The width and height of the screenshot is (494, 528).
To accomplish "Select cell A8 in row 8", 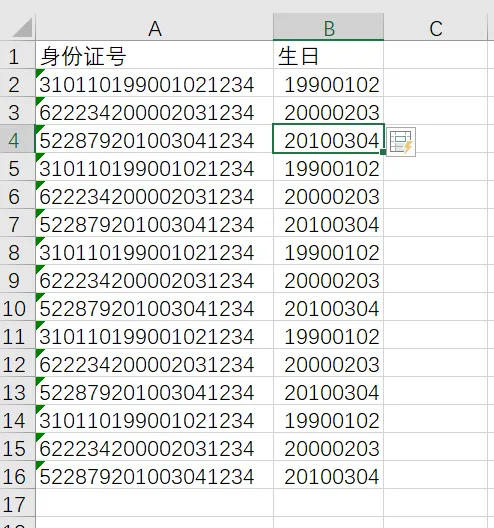I will click(x=154, y=251).
